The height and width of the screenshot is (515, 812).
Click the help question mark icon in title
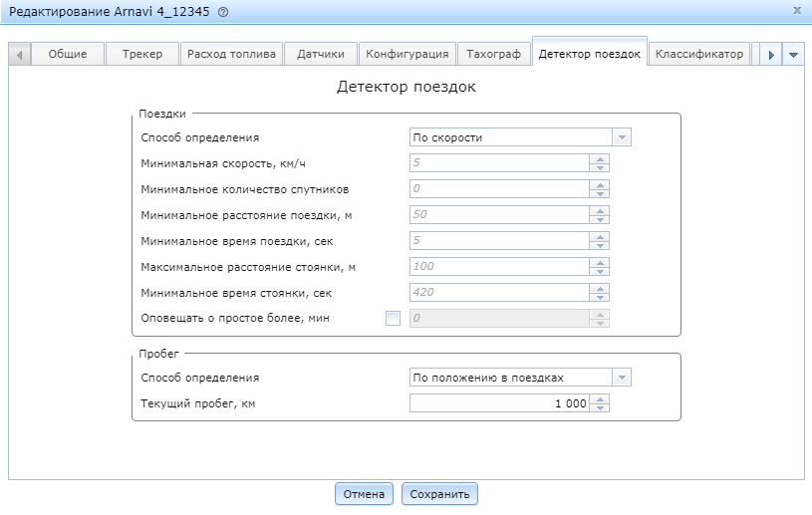coord(223,12)
